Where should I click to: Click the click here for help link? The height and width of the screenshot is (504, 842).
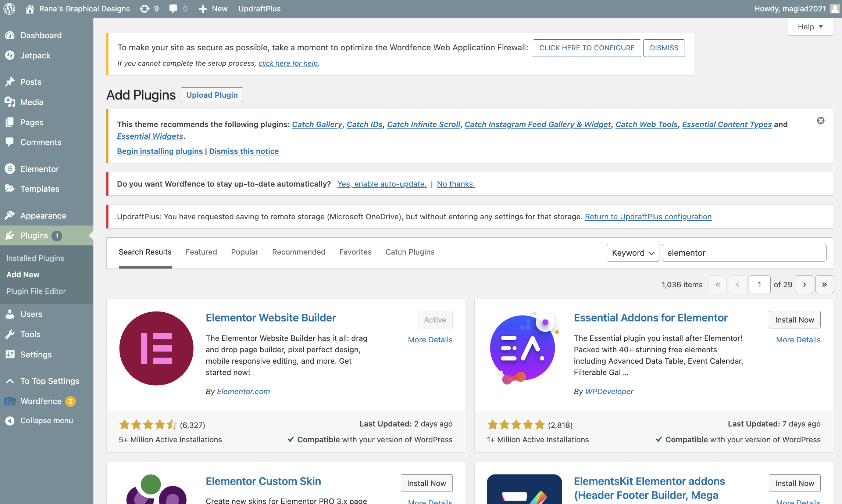(x=288, y=63)
